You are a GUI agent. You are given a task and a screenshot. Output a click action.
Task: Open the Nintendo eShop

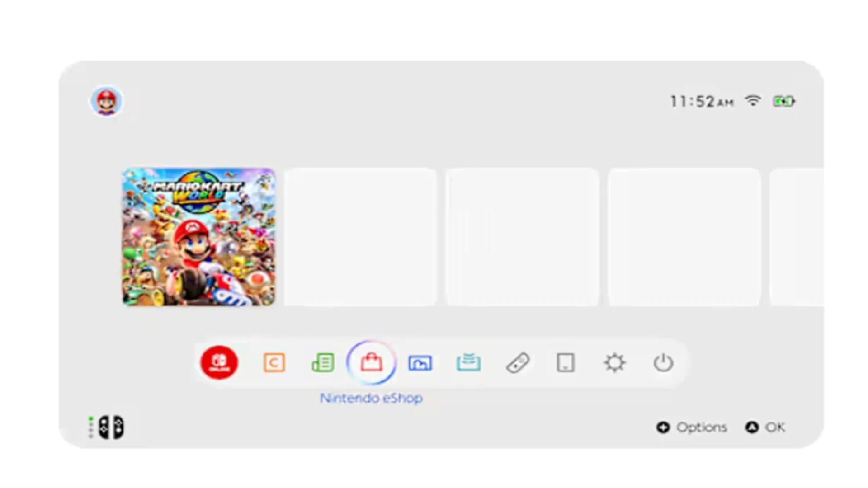372,362
